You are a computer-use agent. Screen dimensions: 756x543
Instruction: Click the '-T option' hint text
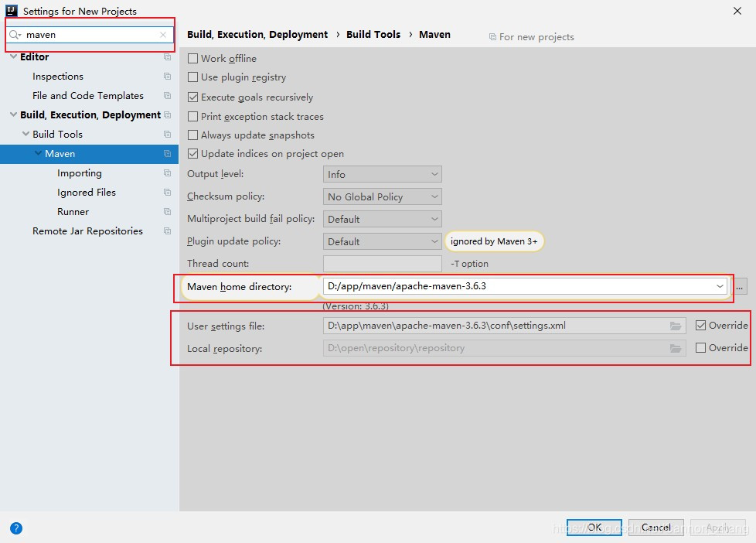point(470,264)
